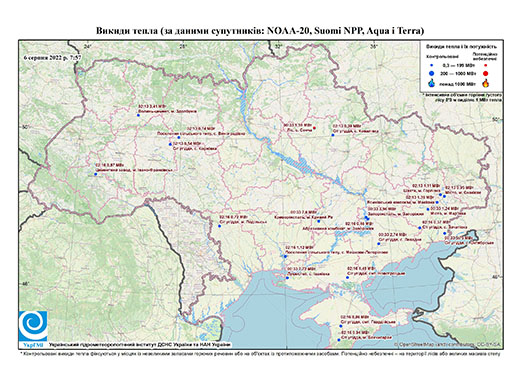520x368 pixels.
Task: Click the blue marker near Podilsk
Action: tap(219, 226)
